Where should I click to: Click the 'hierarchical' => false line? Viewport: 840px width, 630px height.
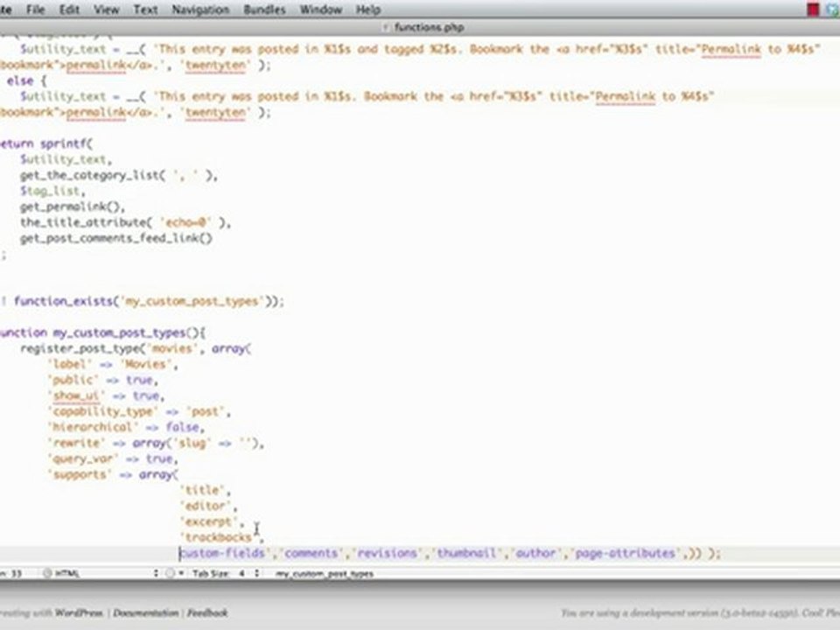[x=126, y=427]
